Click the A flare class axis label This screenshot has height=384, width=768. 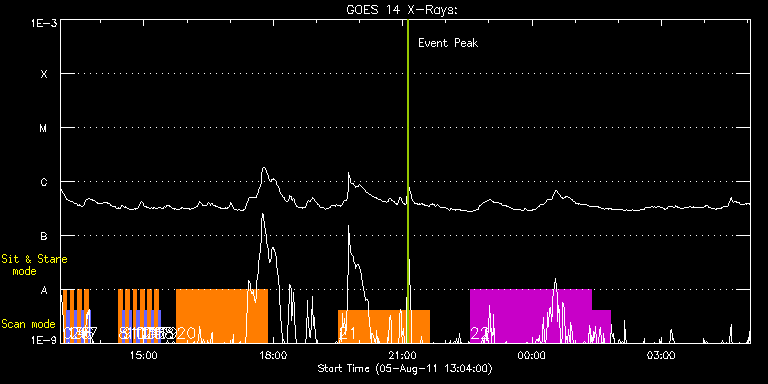click(x=44, y=290)
